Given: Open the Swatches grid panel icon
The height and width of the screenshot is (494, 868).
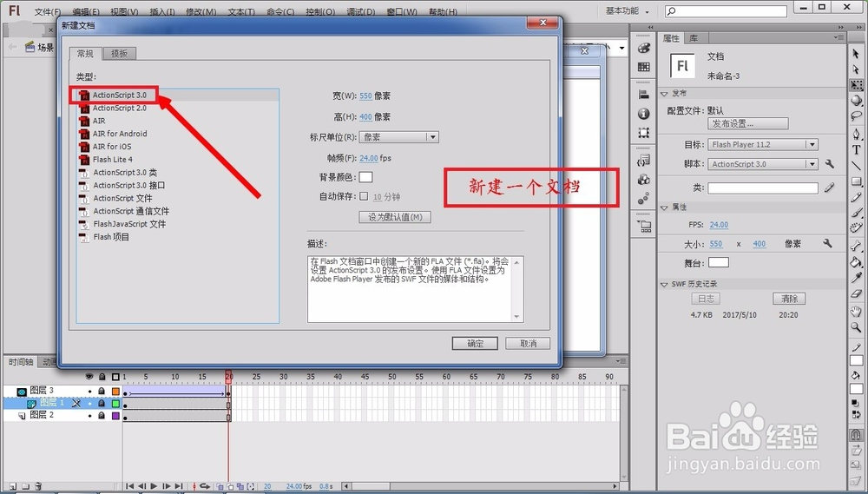Looking at the screenshot, I should click(x=643, y=67).
